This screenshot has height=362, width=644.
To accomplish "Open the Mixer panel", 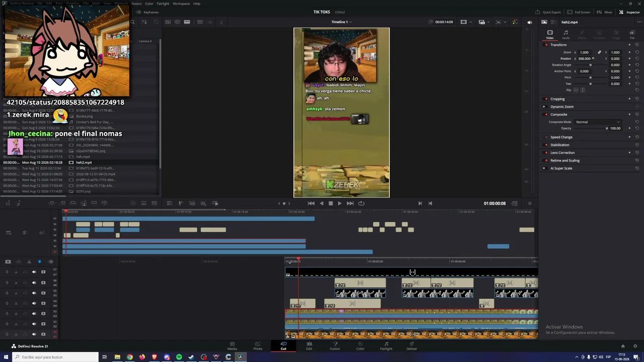I will click(605, 12).
